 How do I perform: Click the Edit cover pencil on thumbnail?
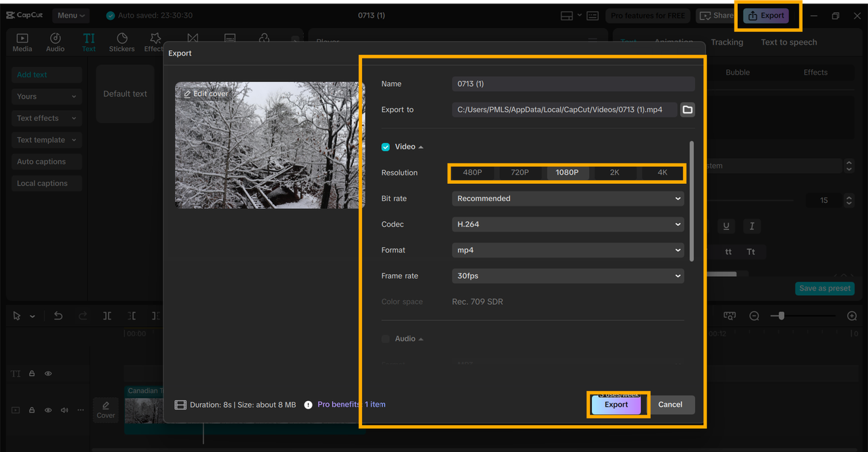pos(187,94)
